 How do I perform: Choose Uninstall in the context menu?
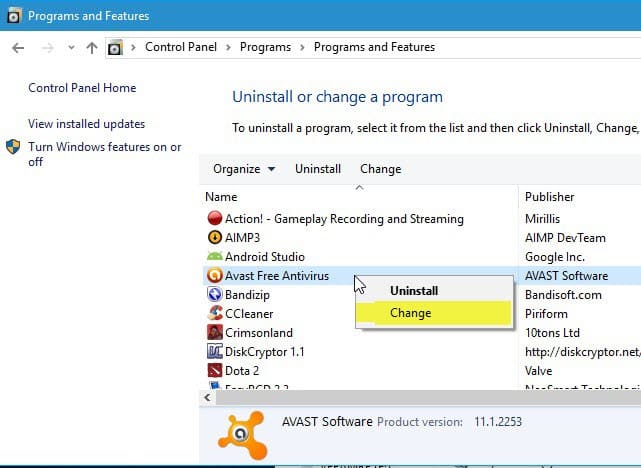click(434, 291)
